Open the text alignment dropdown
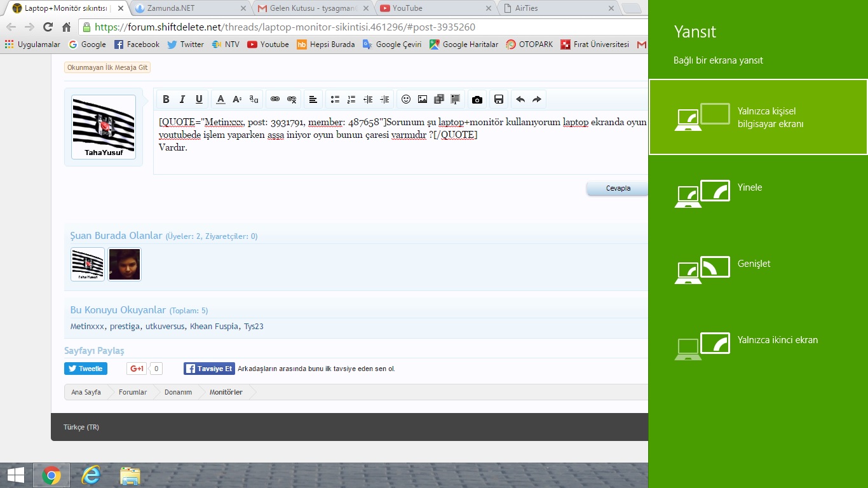868x488 pixels. click(x=313, y=99)
